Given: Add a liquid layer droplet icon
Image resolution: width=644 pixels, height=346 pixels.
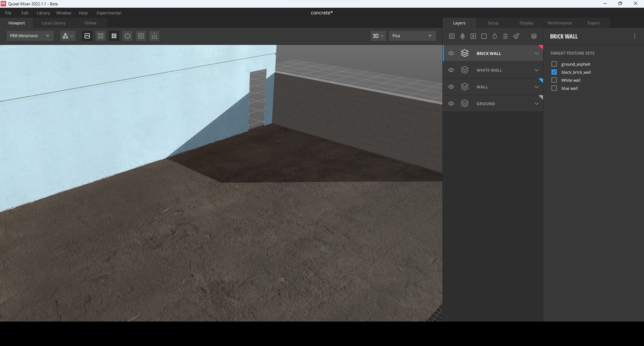Looking at the screenshot, I should 495,36.
